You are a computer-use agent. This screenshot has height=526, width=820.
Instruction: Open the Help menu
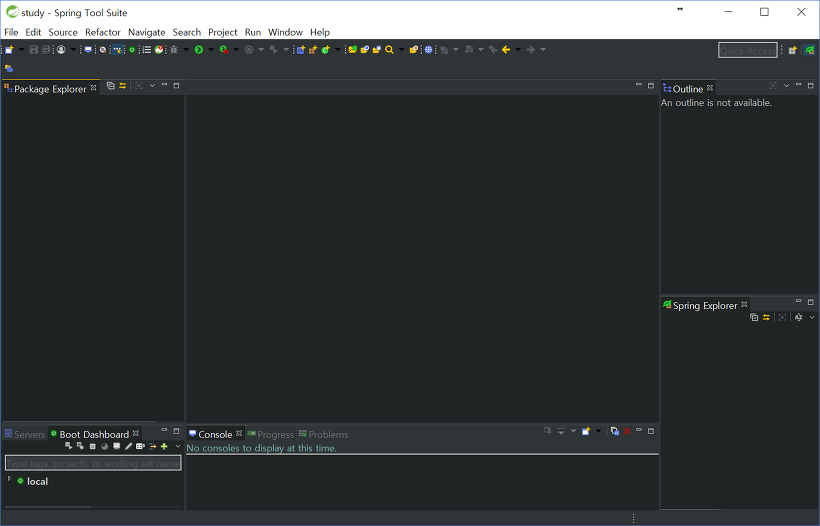tap(320, 32)
